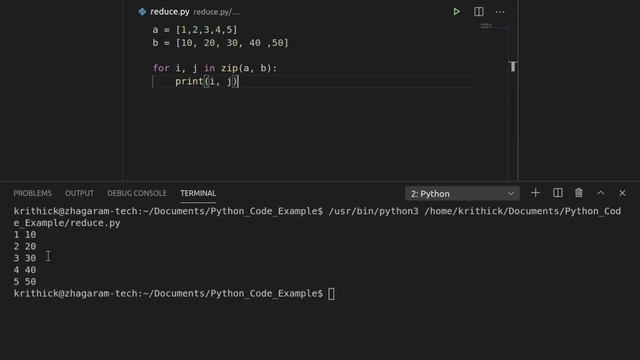Click the print(i, j) line
Viewport: 640px width, 360px height.
(x=207, y=81)
